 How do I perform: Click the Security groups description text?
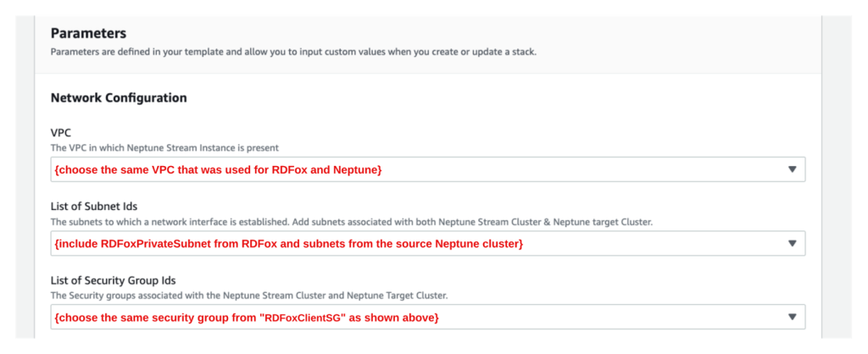[249, 296]
